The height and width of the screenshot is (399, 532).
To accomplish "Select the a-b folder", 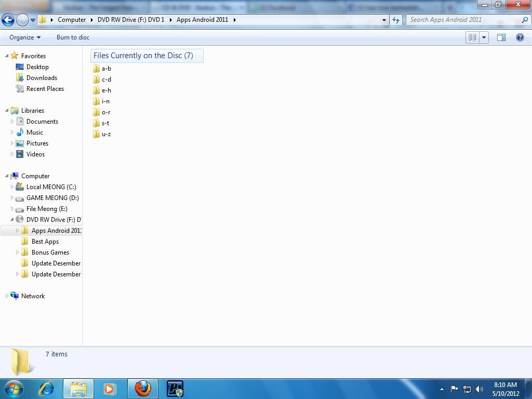I will pyautogui.click(x=102, y=69).
